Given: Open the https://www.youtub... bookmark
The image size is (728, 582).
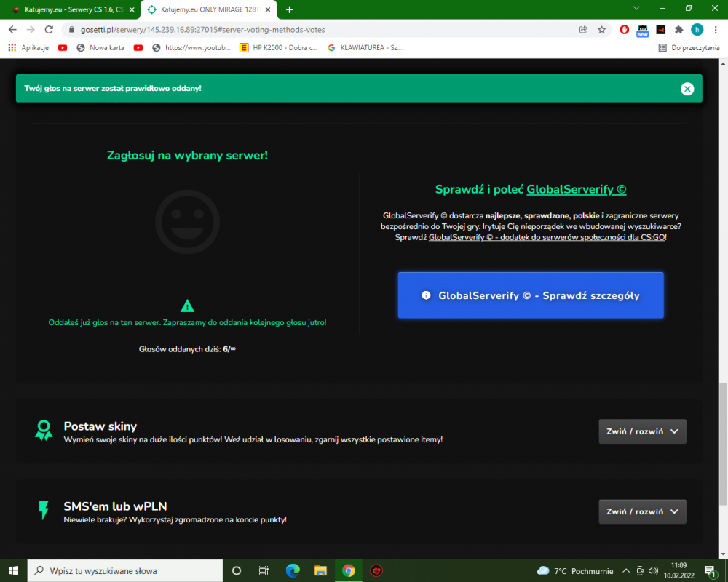Looking at the screenshot, I should click(x=191, y=48).
